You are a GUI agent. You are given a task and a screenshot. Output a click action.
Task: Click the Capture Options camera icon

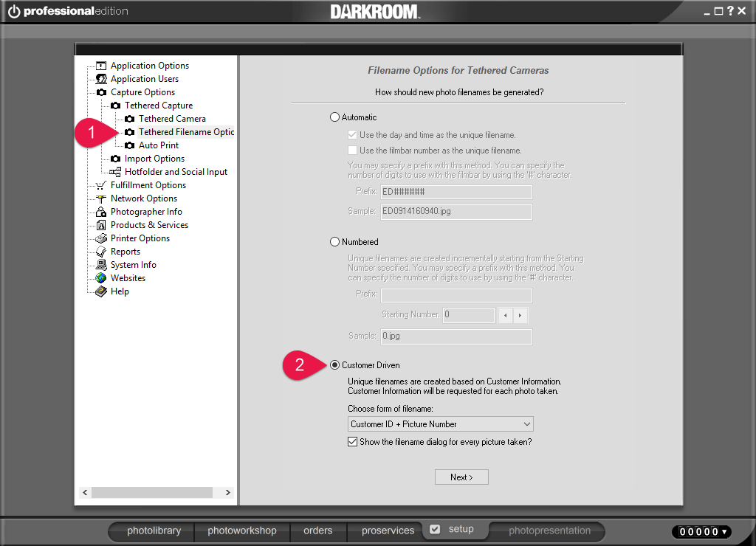[101, 92]
